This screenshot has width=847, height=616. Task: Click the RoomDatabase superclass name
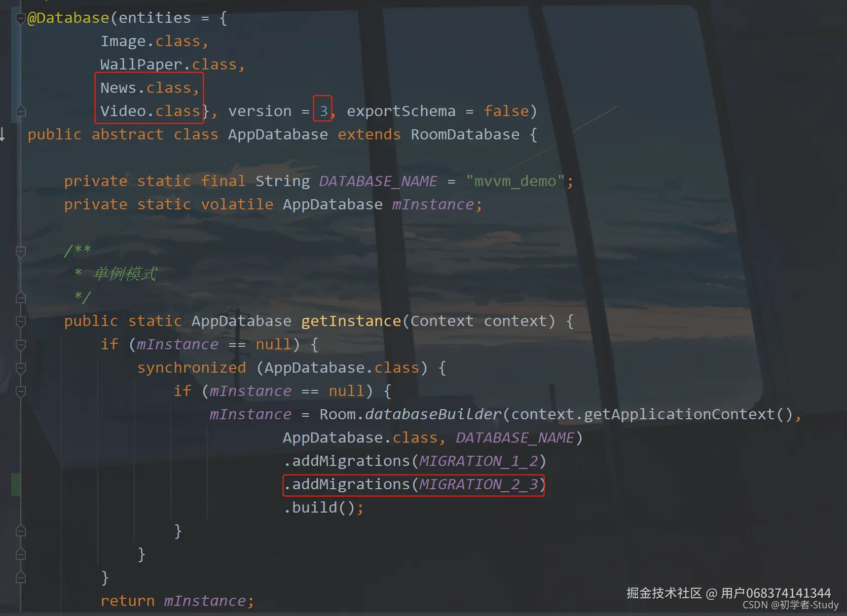465,134
